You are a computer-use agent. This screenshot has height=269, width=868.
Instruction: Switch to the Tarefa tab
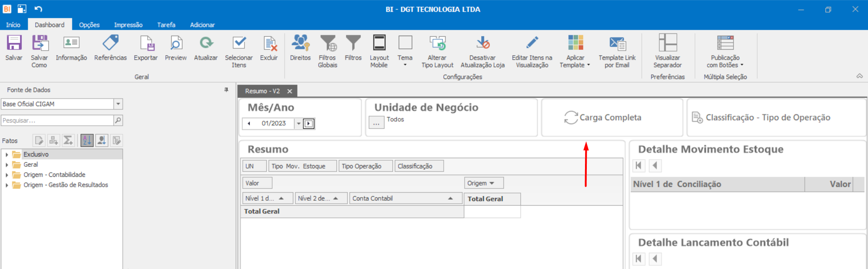tap(166, 25)
